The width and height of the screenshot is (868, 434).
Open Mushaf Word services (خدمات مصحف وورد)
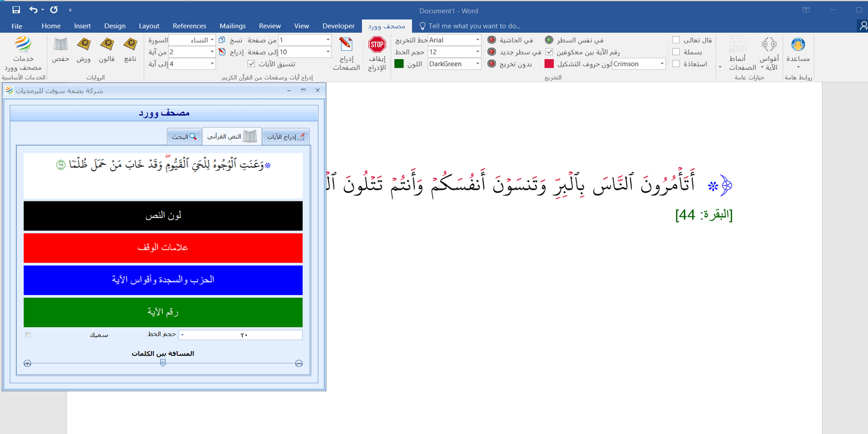pos(22,53)
